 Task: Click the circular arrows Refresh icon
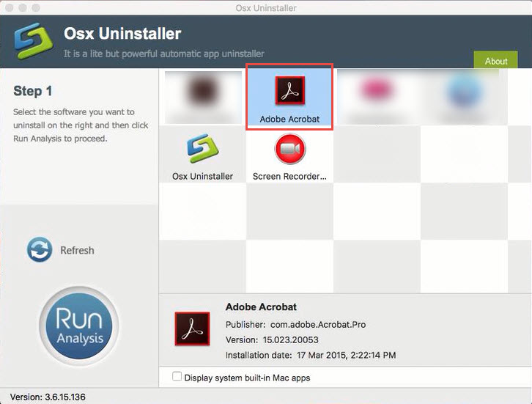(40, 250)
